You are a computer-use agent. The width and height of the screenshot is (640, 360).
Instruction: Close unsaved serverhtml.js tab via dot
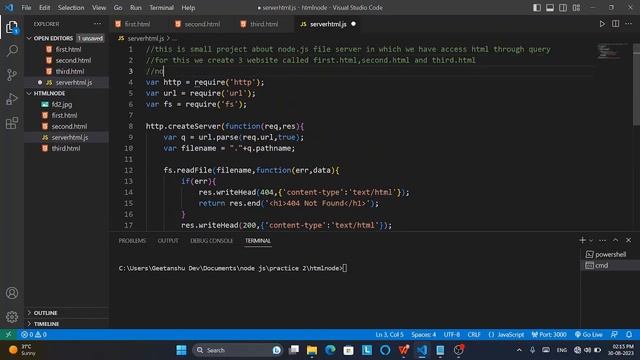[353, 24]
